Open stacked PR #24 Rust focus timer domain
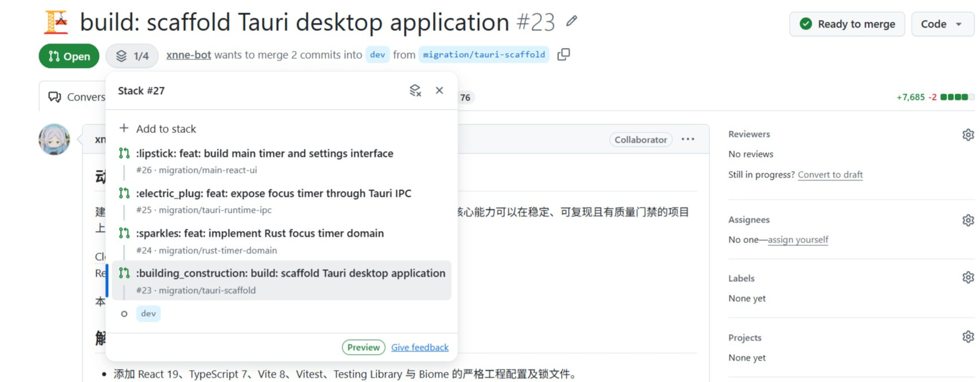980x382 pixels. click(281, 241)
